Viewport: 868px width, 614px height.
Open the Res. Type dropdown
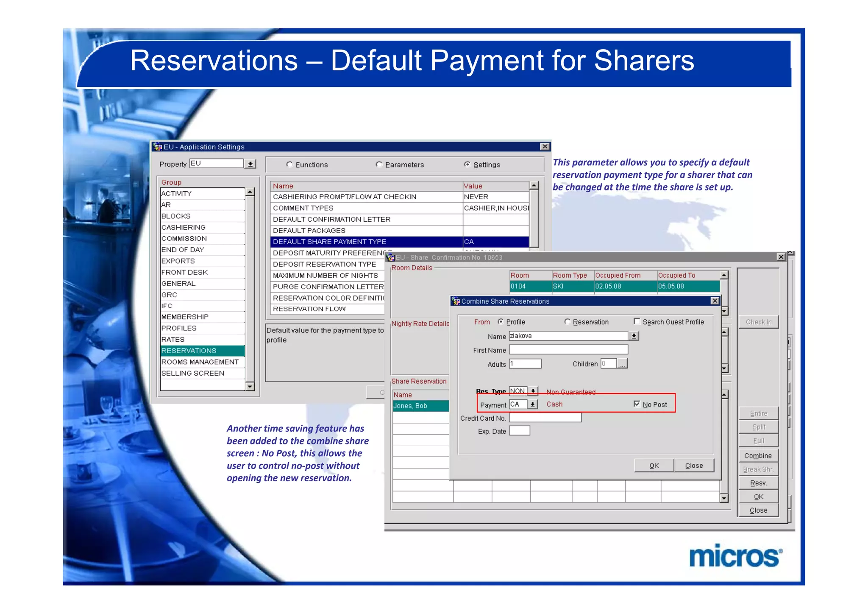coord(533,391)
